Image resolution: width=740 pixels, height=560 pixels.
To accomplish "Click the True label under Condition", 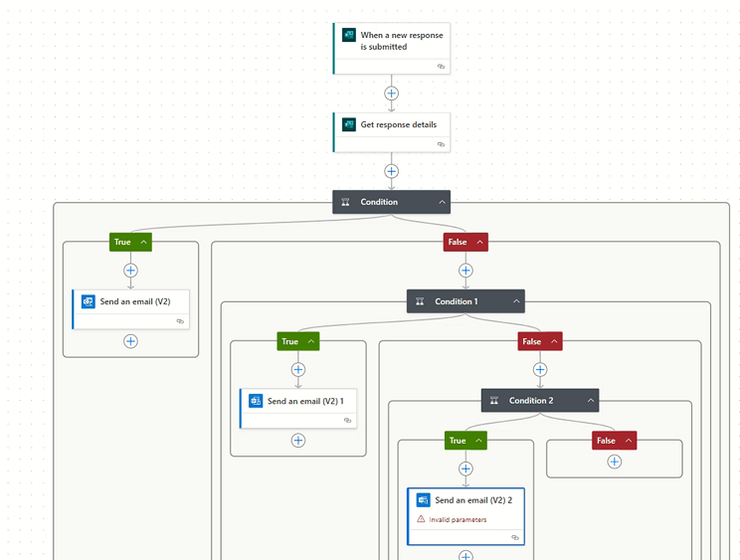I will (x=122, y=242).
